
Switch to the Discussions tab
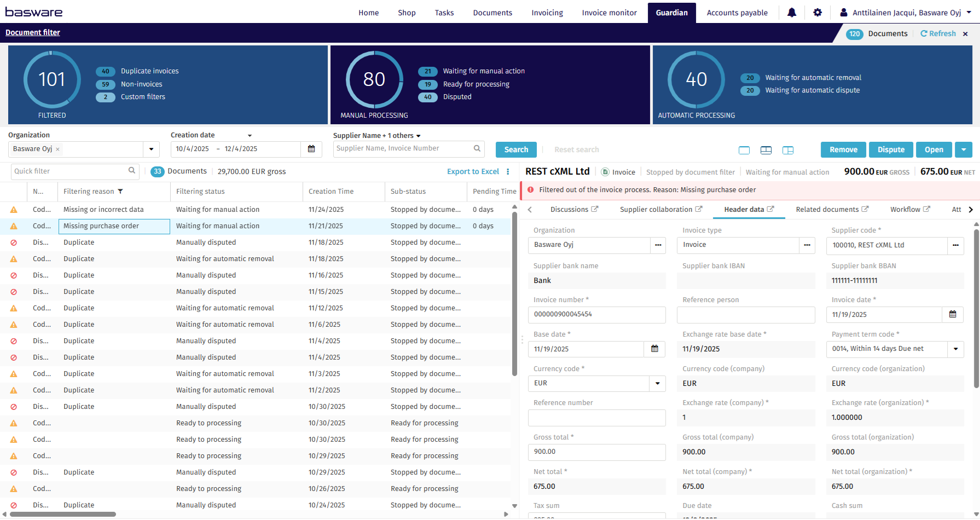[x=570, y=209]
